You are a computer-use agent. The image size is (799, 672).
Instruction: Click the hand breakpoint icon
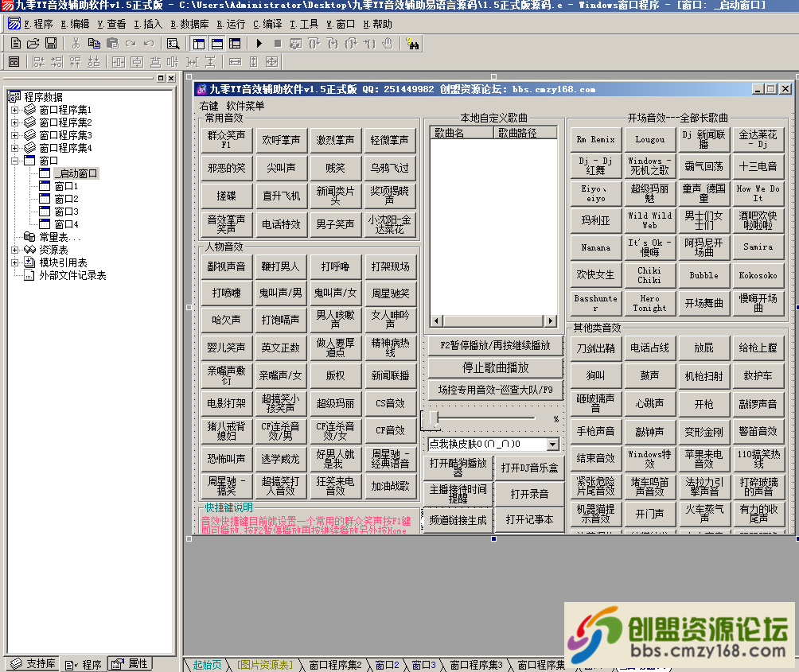pos(388,43)
